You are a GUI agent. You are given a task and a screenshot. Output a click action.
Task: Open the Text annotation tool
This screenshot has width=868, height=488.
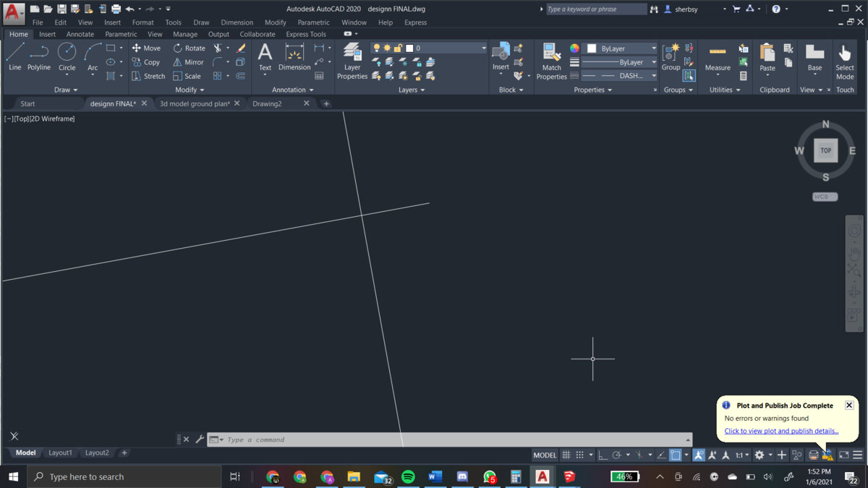click(265, 57)
